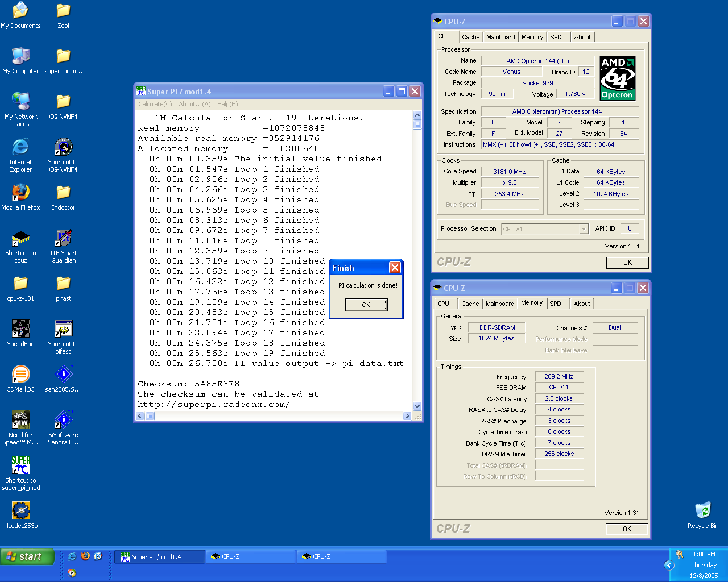Switch to About tab in upper CPU-Z
The width and height of the screenshot is (728, 582).
(x=582, y=37)
